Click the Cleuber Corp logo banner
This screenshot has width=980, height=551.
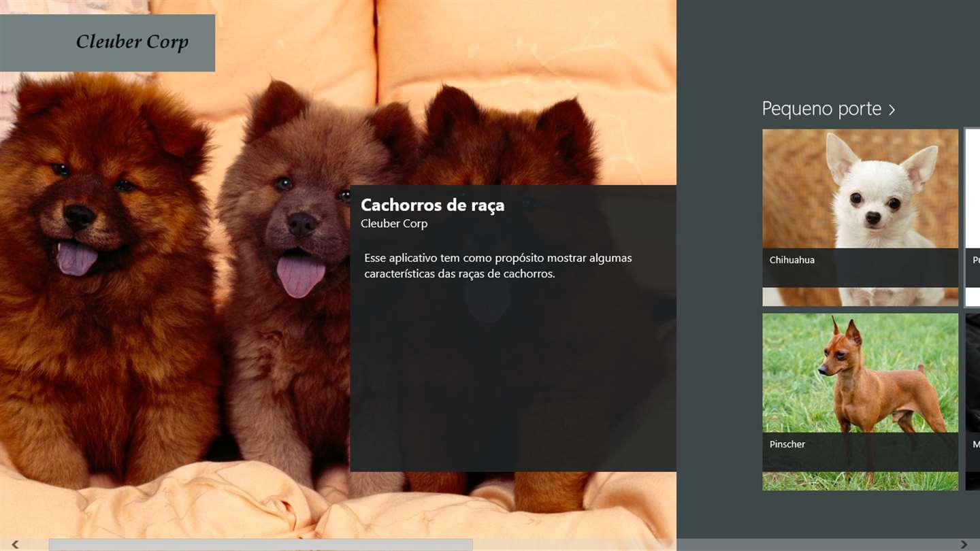[x=108, y=43]
